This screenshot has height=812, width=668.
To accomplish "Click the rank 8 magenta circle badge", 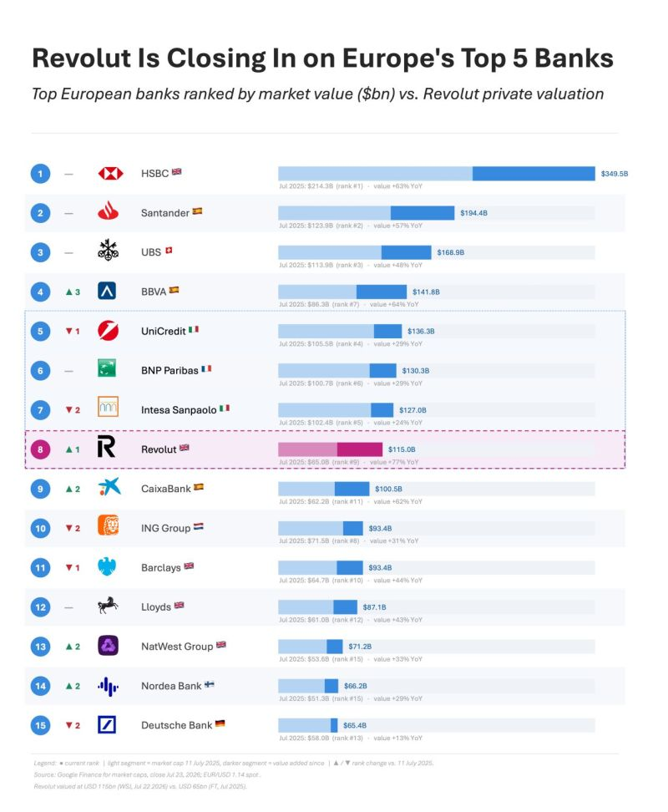I will click(40, 449).
